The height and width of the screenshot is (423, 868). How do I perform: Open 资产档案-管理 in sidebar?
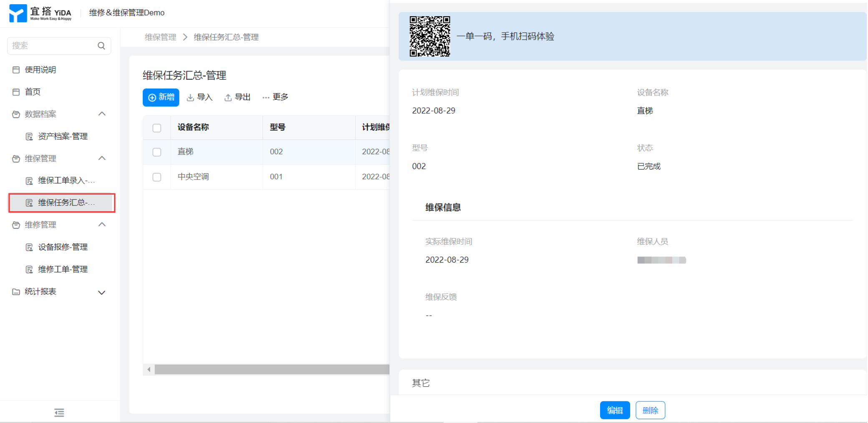[63, 137]
